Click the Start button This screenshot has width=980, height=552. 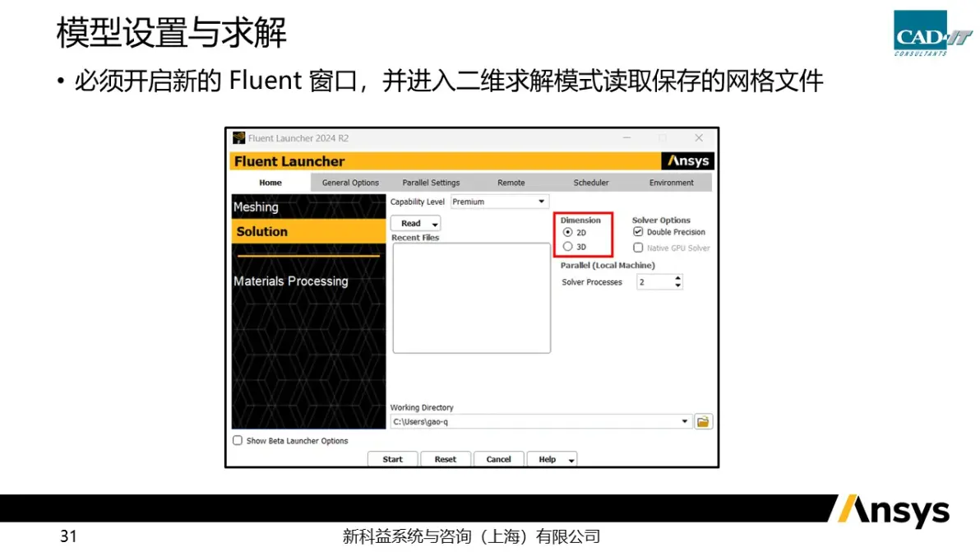click(392, 460)
